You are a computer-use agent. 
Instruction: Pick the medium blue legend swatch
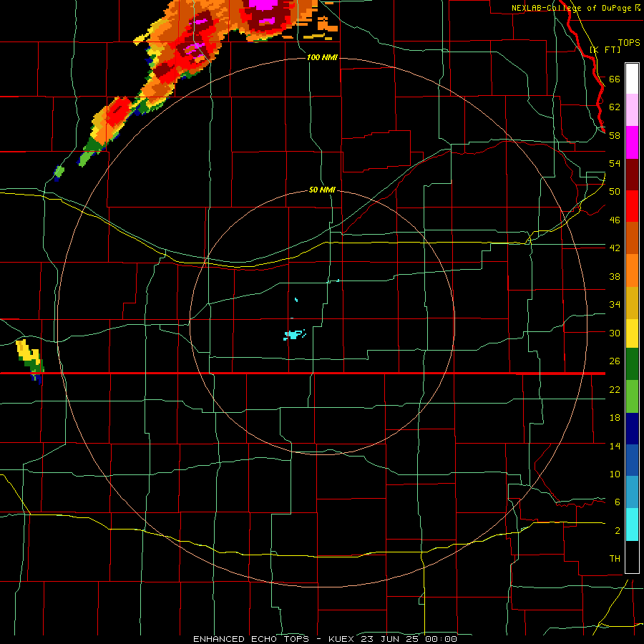coord(632,460)
